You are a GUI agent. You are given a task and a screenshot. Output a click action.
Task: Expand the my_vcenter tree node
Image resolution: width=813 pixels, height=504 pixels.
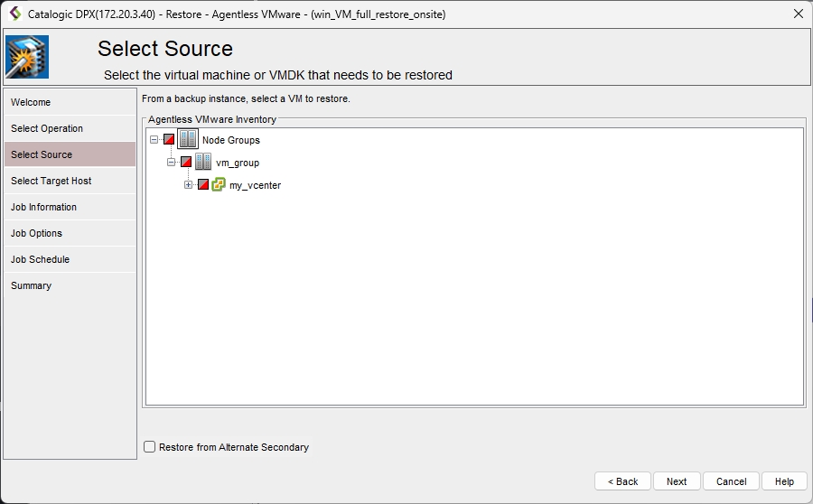[188, 185]
